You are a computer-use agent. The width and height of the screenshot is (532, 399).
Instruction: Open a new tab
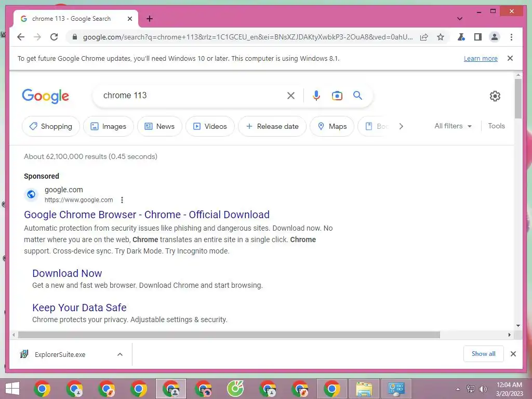coord(150,19)
